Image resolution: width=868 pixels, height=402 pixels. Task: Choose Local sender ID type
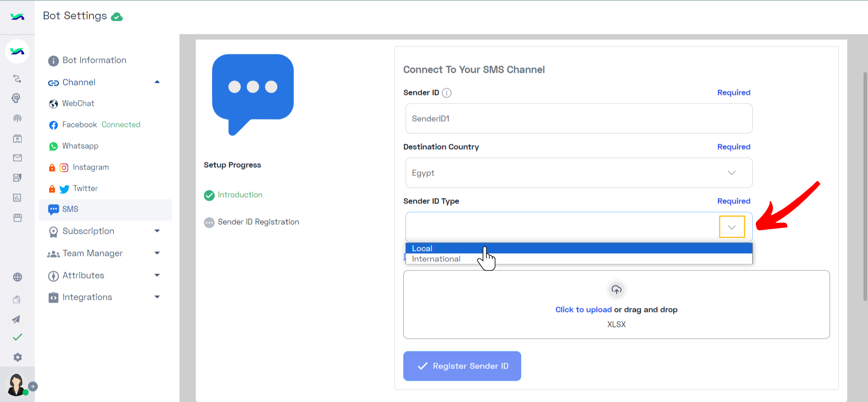tap(579, 248)
